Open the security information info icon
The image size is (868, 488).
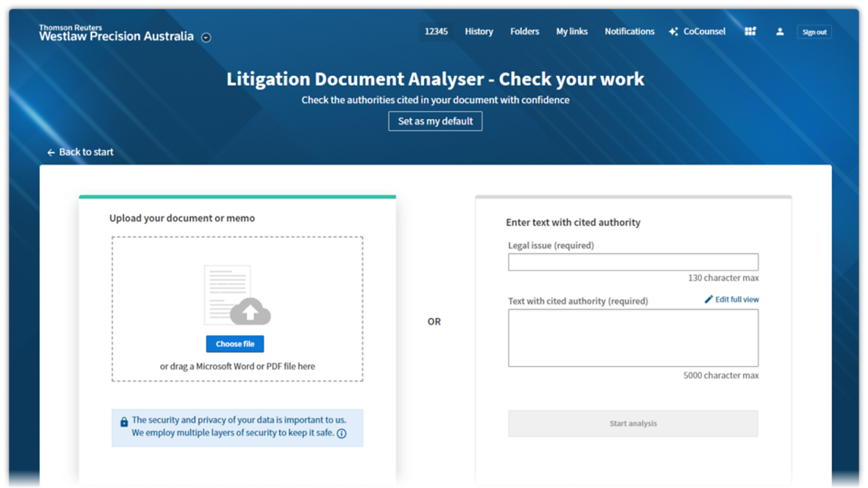coord(342,434)
